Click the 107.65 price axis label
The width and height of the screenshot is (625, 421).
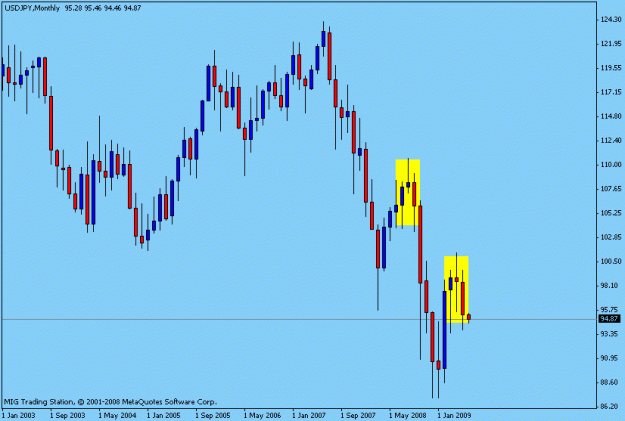611,189
